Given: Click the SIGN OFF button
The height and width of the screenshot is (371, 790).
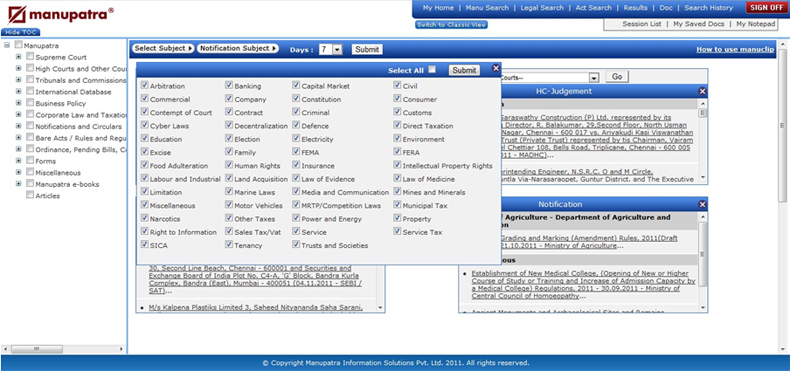Looking at the screenshot, I should 766,8.
